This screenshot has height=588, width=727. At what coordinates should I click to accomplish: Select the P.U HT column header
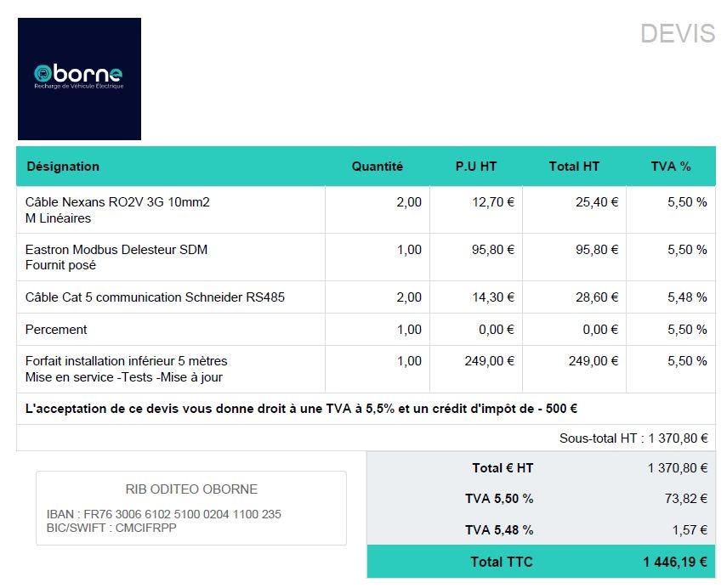[475, 167]
